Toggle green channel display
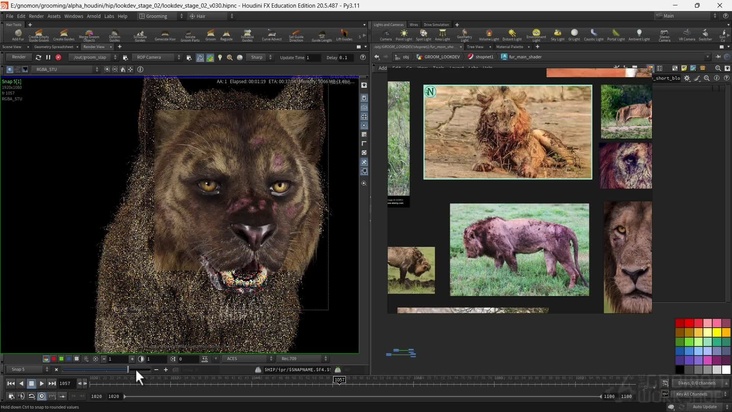The height and width of the screenshot is (412, 732). pos(61,359)
